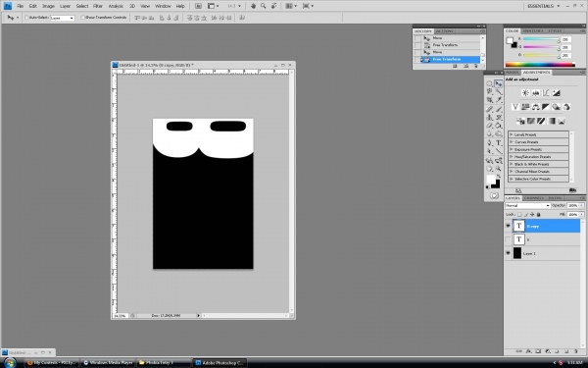Click the Hand tool in the top bar
The height and width of the screenshot is (368, 588).
tap(253, 6)
